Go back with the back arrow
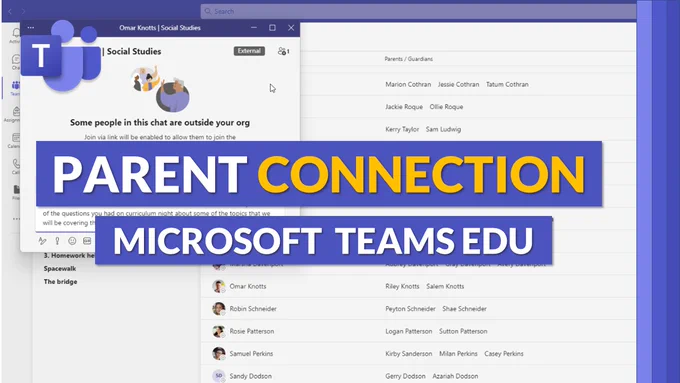The width and height of the screenshot is (680, 383). [10, 11]
